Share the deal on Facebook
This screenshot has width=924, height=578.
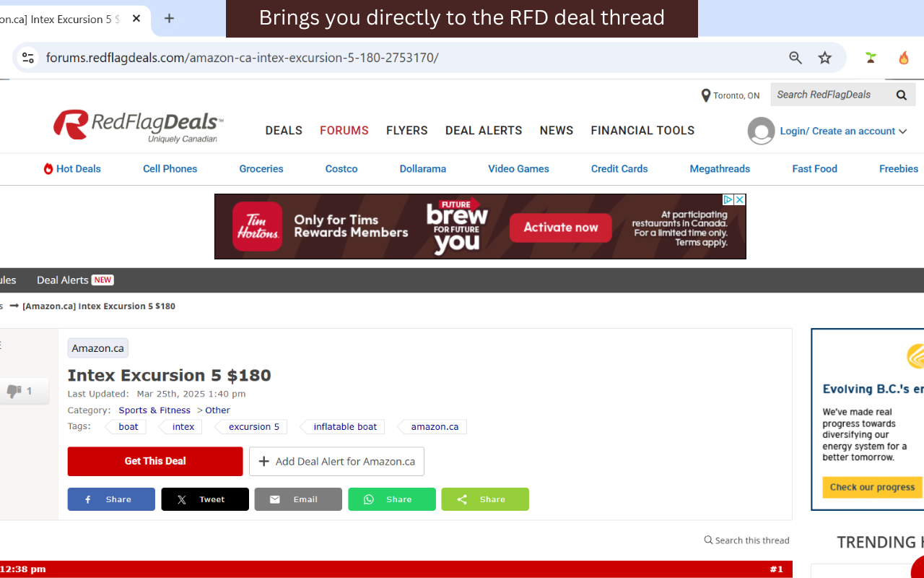[111, 499]
